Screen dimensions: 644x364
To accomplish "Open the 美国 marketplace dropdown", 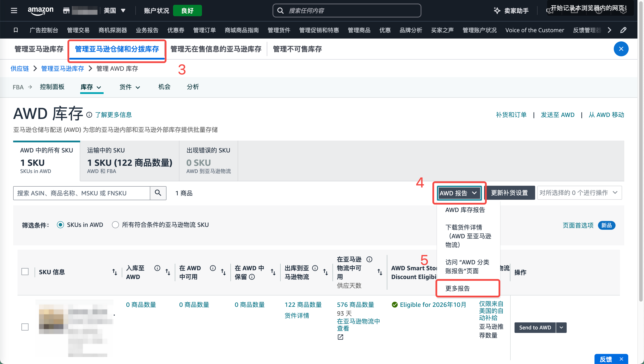I will point(115,11).
